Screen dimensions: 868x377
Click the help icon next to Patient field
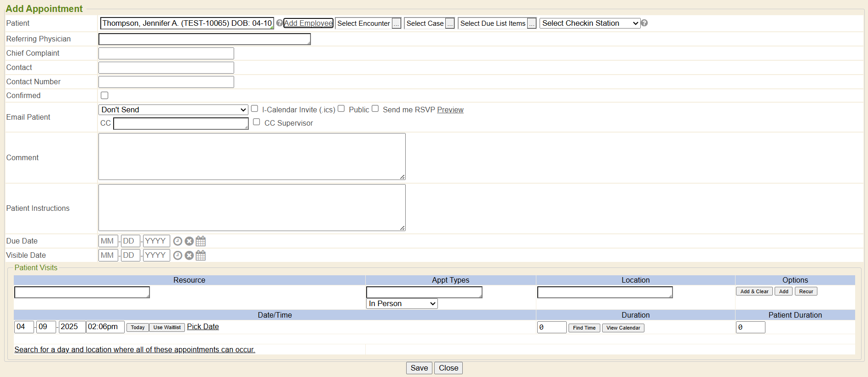coord(279,23)
